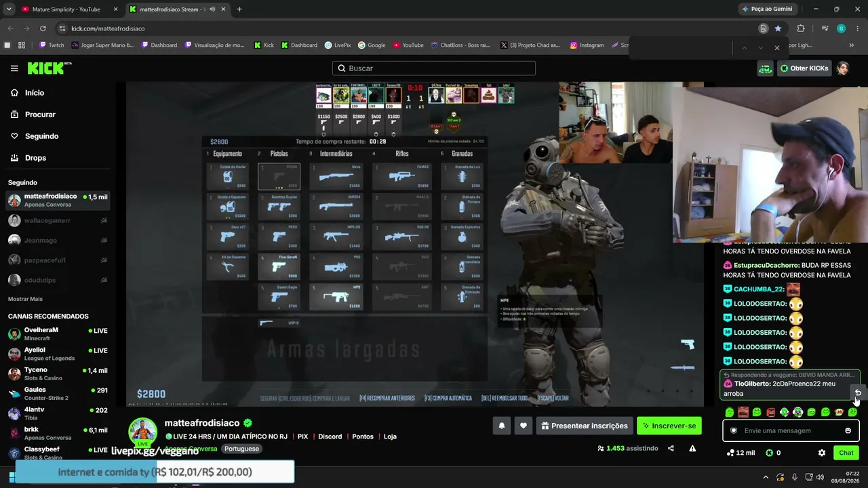Open the emoji picker in the message box
This screenshot has width=868, height=488.
pos(848,430)
